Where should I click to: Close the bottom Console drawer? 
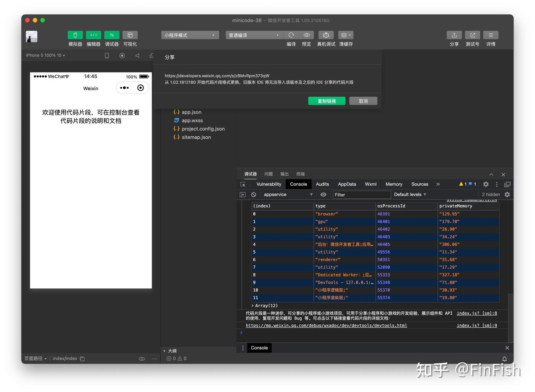tap(507, 348)
